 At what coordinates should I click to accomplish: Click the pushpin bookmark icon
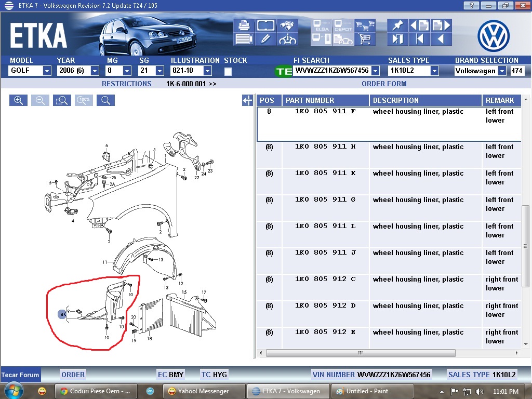[397, 25]
